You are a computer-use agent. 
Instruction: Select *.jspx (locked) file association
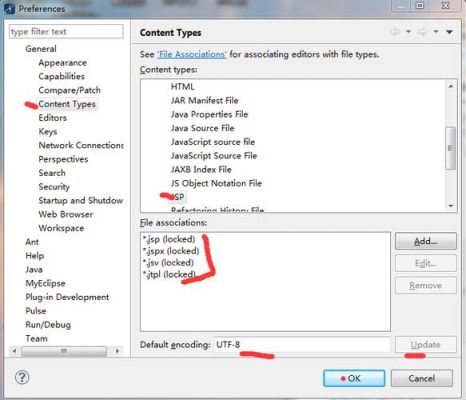click(171, 251)
